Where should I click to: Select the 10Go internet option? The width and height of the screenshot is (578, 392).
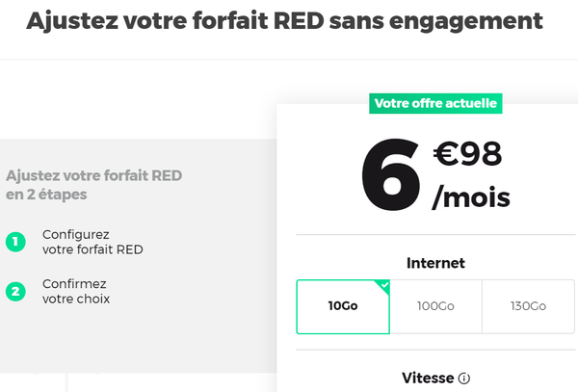[x=343, y=306]
